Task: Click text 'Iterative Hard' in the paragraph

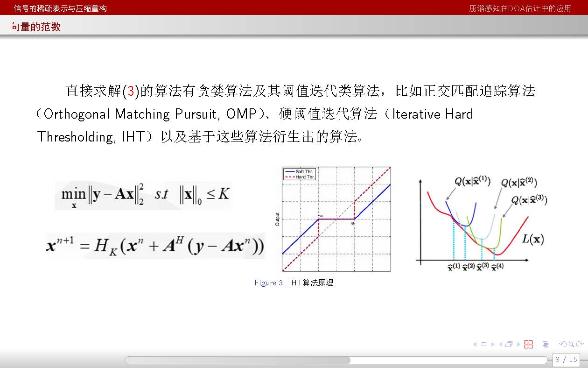Action: pos(432,114)
